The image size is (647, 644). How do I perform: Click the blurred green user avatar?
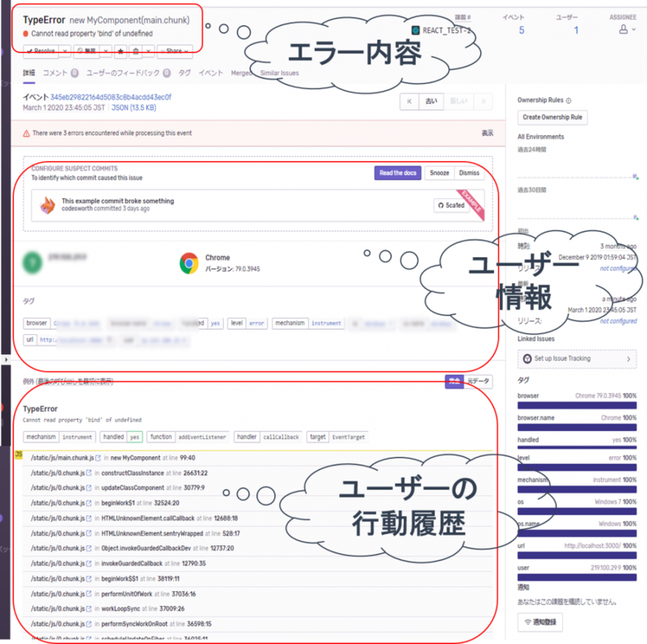click(32, 263)
